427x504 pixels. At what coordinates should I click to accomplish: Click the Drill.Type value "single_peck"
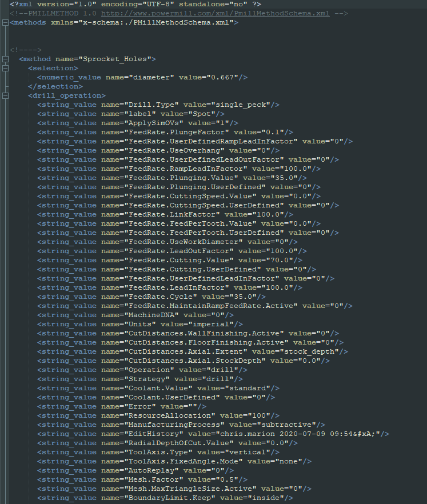click(243, 105)
